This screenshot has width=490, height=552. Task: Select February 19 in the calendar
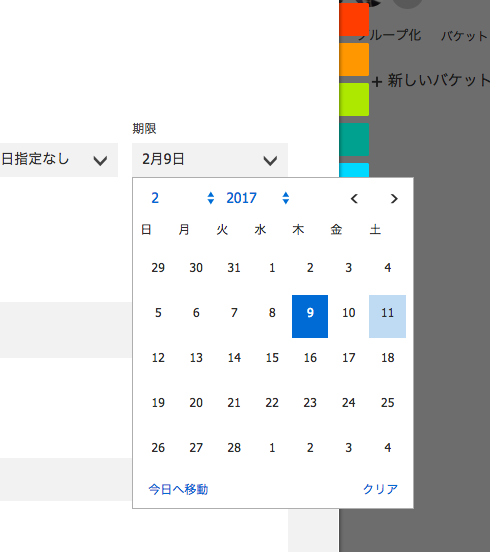coord(158,402)
